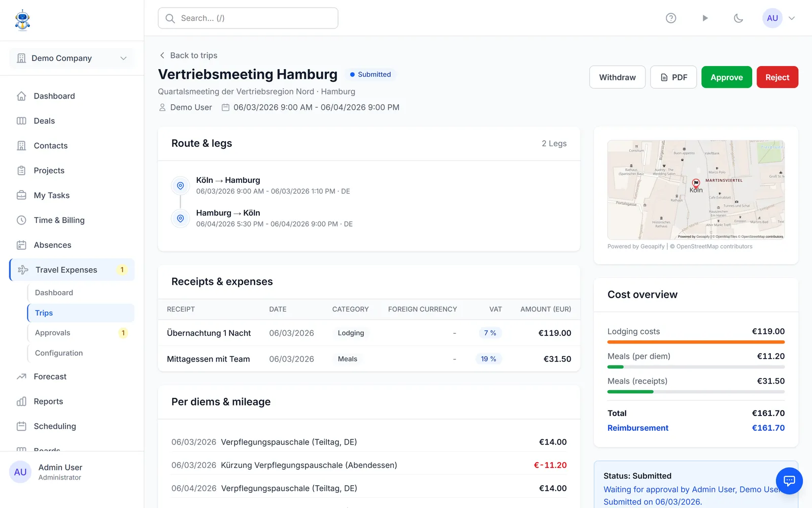Click the 19 % VAT badge

pyautogui.click(x=488, y=359)
